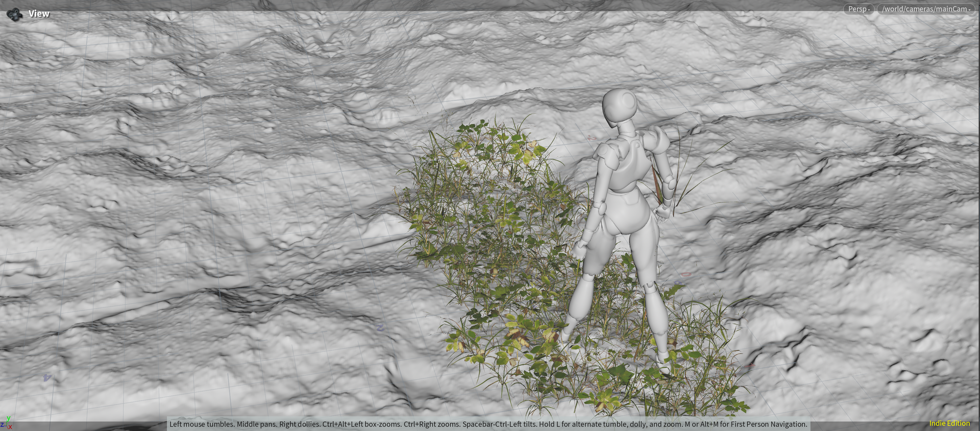Click the blue Z grid axis label on terrain
This screenshot has height=431, width=980.
(x=380, y=327)
